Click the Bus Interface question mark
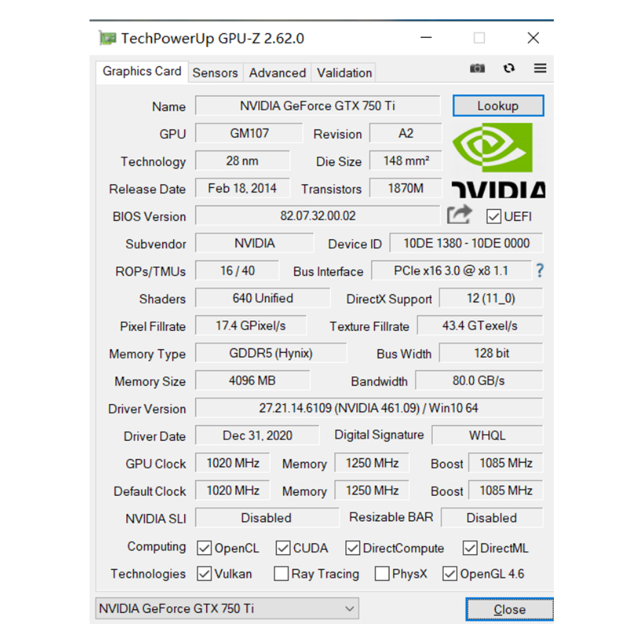The height and width of the screenshot is (644, 644). [x=540, y=270]
